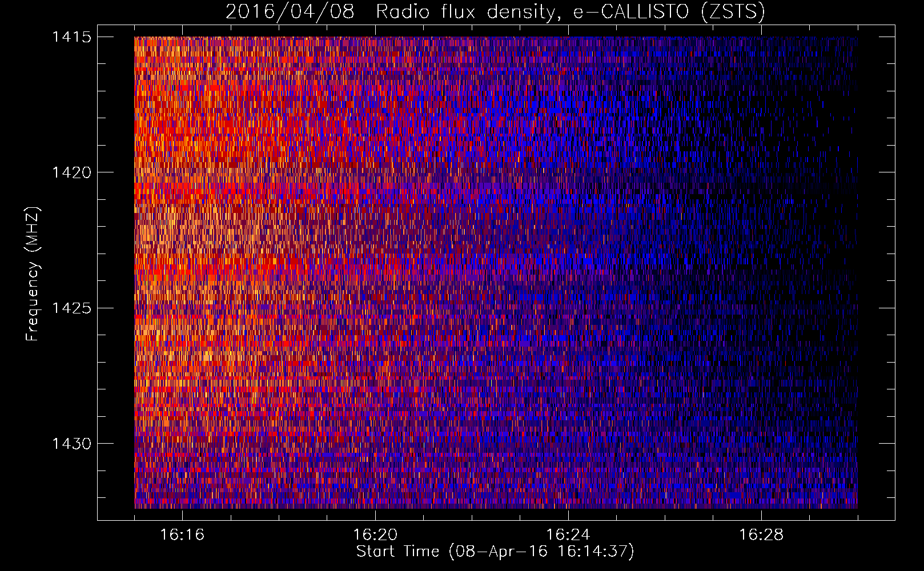Screen dimensions: 924x571
Task: Click the 16:28 time tick label
Action: [x=761, y=534]
